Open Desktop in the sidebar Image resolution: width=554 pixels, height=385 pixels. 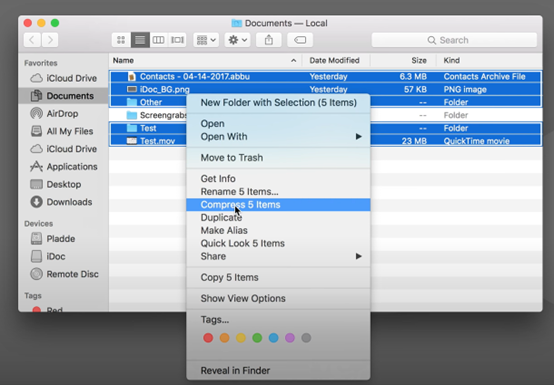pyautogui.click(x=64, y=184)
